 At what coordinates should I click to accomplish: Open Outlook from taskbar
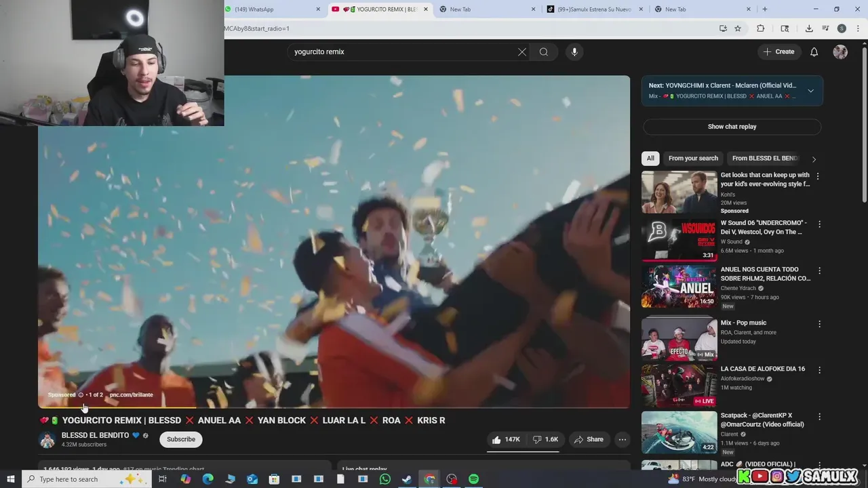coord(252,479)
